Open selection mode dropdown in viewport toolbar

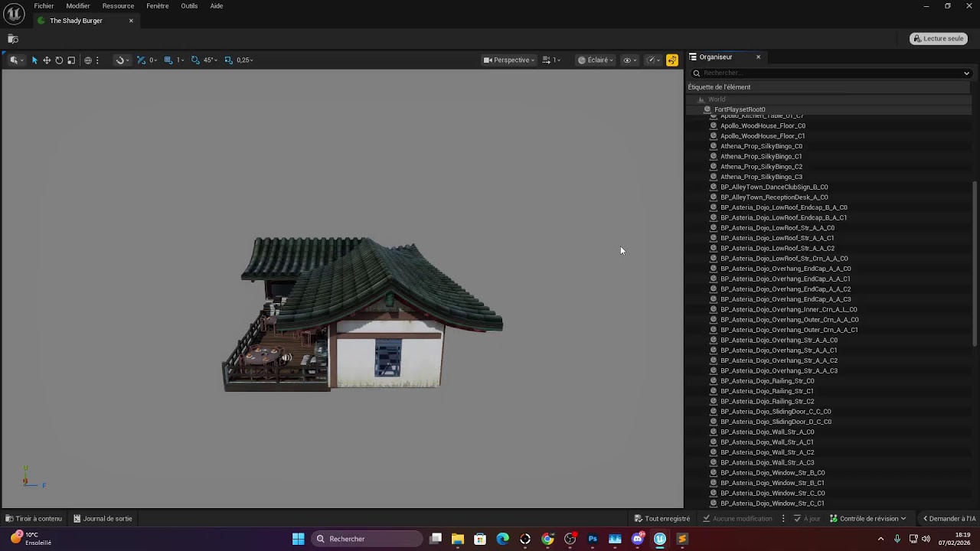point(16,60)
